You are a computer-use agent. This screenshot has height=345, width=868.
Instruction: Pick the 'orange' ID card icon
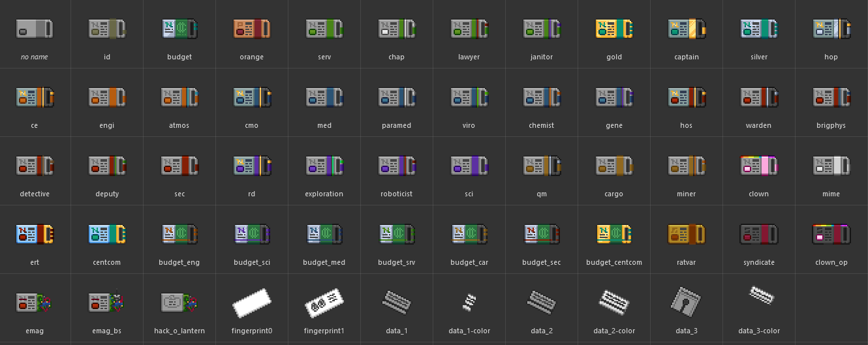tap(252, 29)
